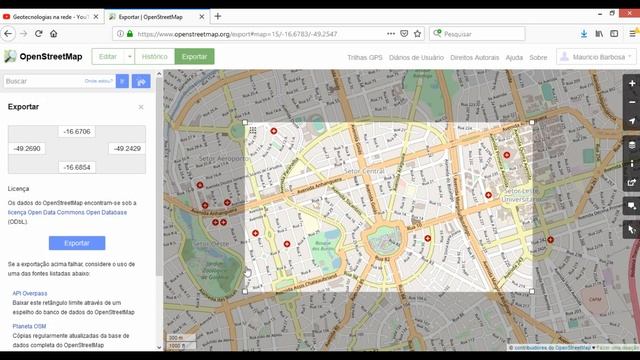Open the map layers panel icon

pos(632,145)
